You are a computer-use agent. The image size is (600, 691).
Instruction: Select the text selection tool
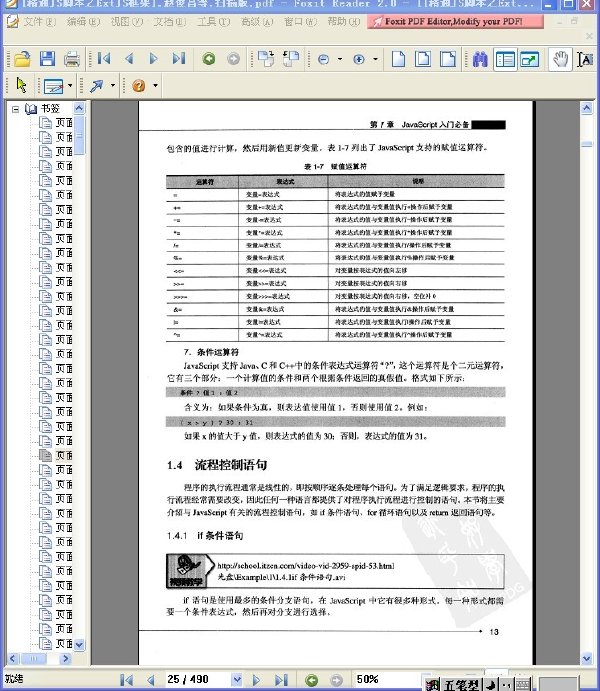(x=585, y=59)
